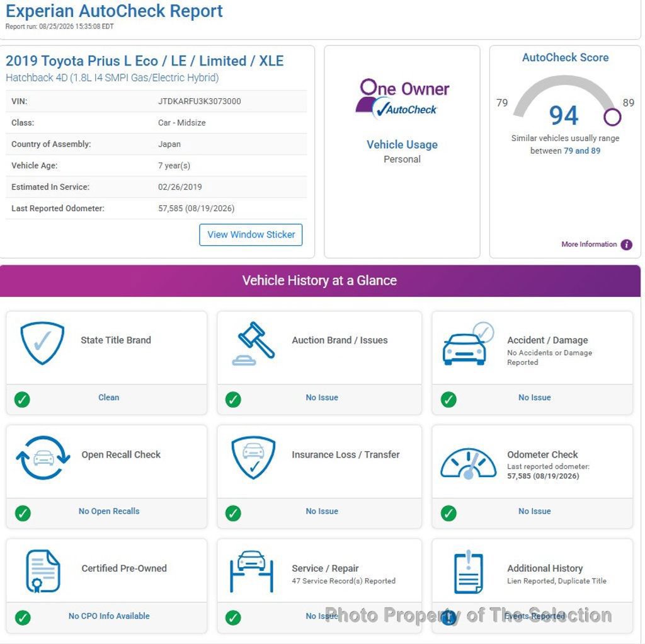The width and height of the screenshot is (645, 644).
Task: Click 47 Service Record(s) Reported text
Action: [x=343, y=581]
